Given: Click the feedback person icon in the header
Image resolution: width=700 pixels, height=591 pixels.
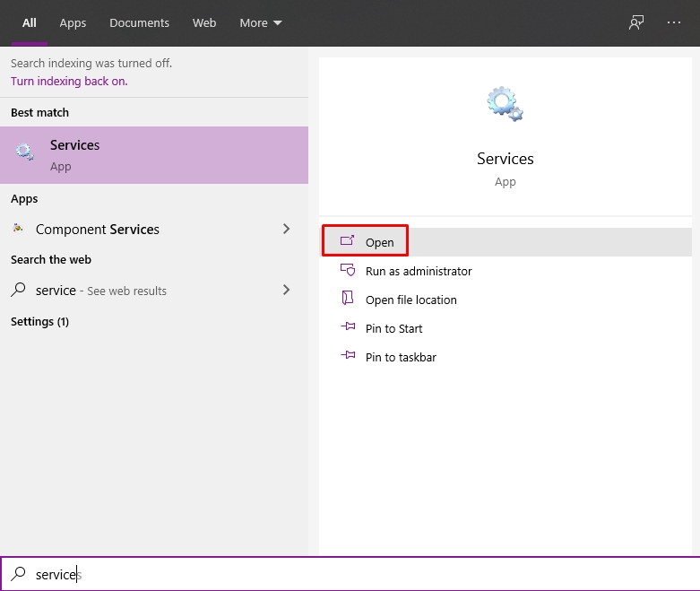Looking at the screenshot, I should (636, 22).
